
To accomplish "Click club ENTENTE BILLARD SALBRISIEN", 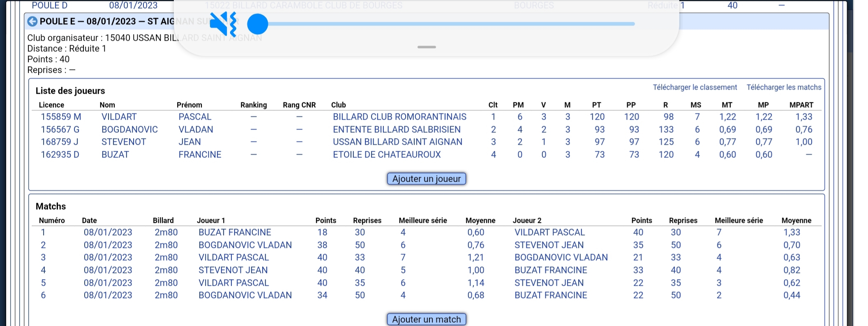I will coord(397,129).
